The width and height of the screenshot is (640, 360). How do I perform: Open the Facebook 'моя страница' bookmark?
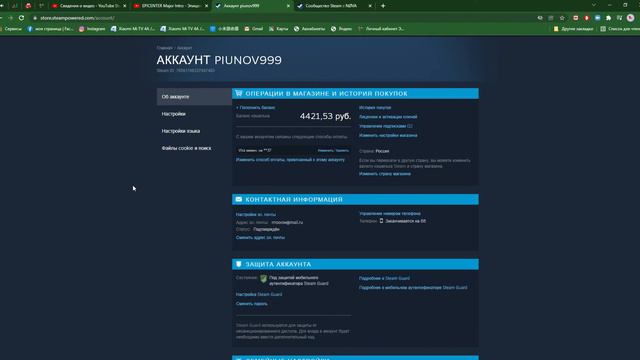(x=50, y=29)
